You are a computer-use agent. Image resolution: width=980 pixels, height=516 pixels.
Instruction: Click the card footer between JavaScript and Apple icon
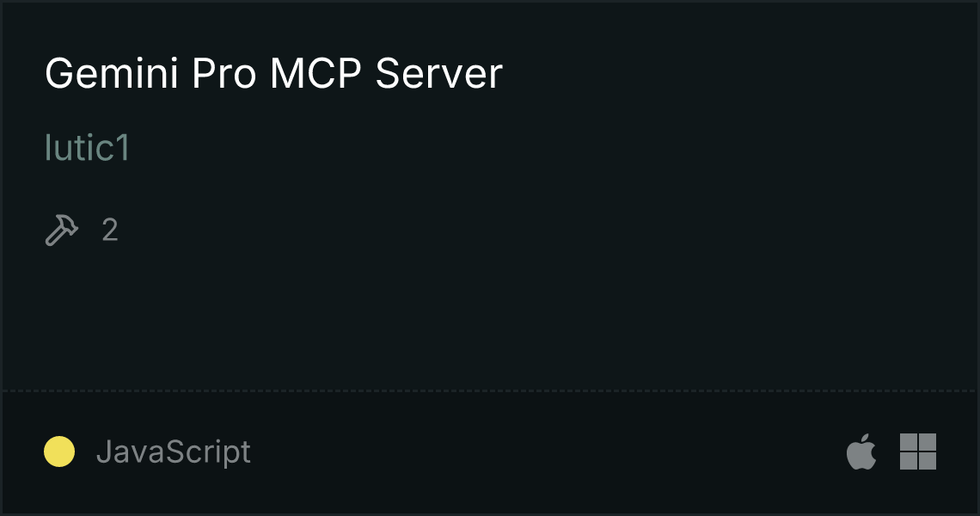coord(548,451)
